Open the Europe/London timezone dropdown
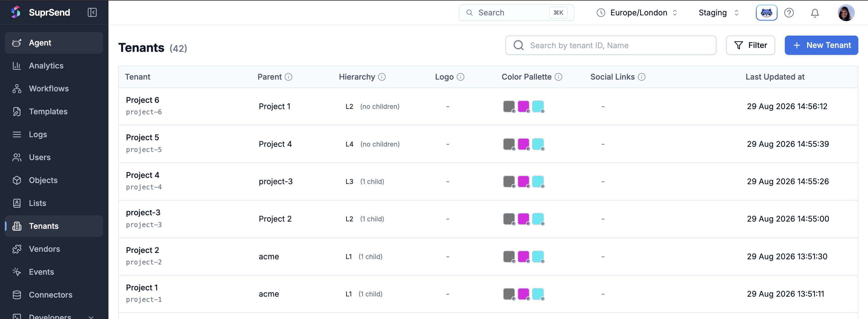This screenshot has width=868, height=319. [x=637, y=13]
